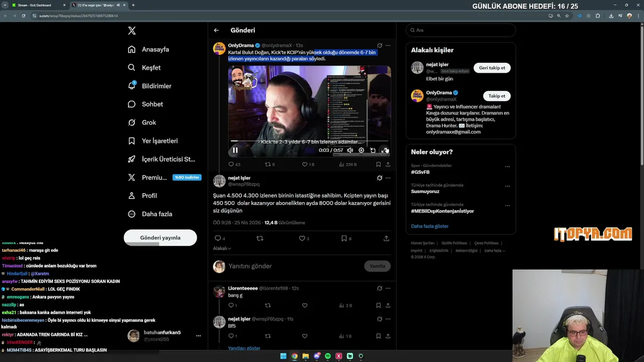Reply to OnlyDrama post with 43 replies
The width and height of the screenshot is (644, 362).
234,164
